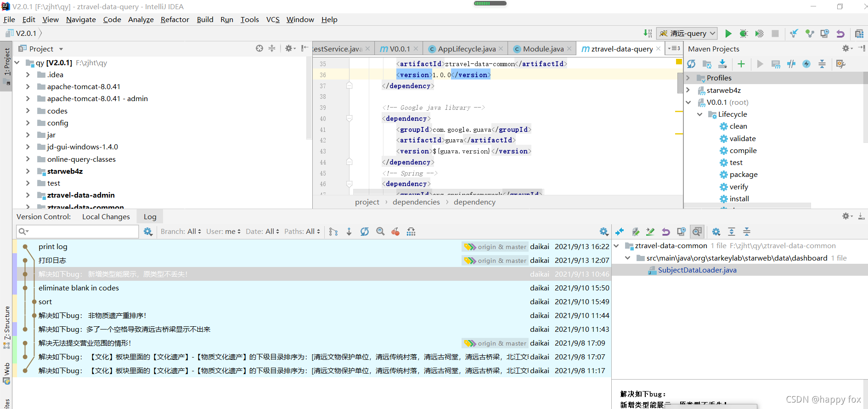Open the Paths filter dropdown
The height and width of the screenshot is (409, 868).
(302, 232)
